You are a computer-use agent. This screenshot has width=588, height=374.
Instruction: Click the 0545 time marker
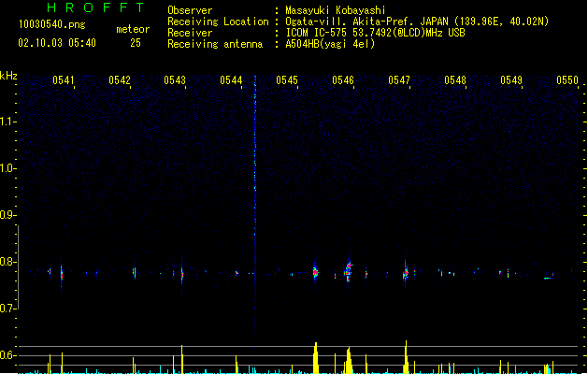[287, 80]
